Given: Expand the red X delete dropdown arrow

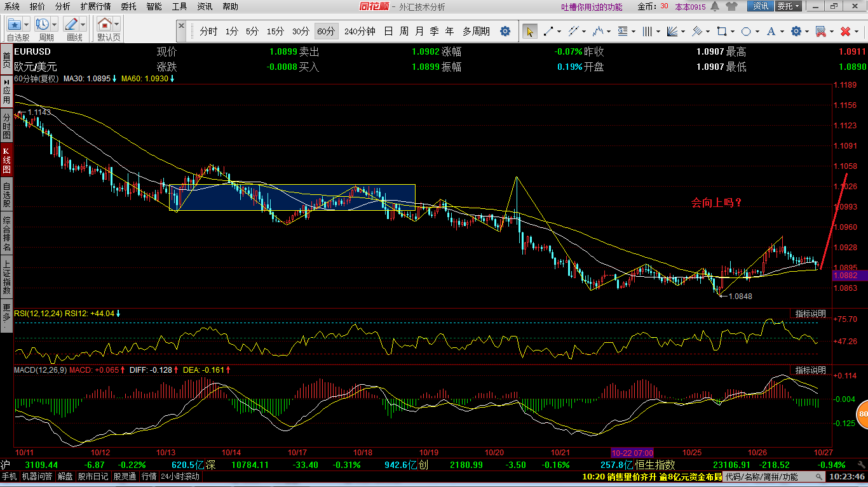Looking at the screenshot, I should coord(856,31).
